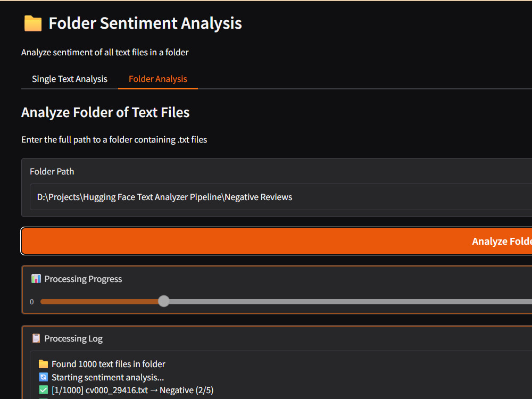Click the log text 'Found 1000 text files in folder'
Screen dimensions: 532x399
pos(108,364)
